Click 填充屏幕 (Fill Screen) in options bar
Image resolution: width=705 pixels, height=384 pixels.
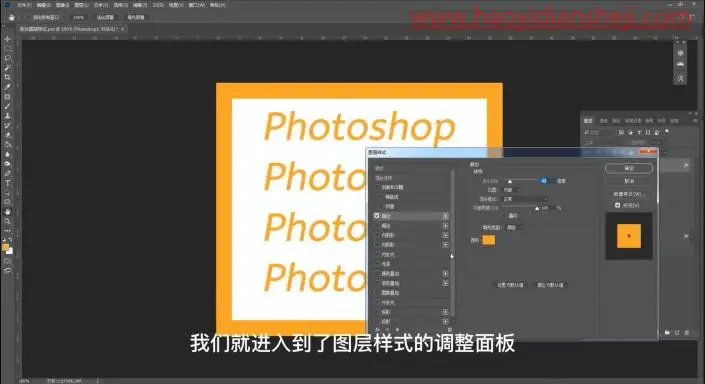click(136, 18)
